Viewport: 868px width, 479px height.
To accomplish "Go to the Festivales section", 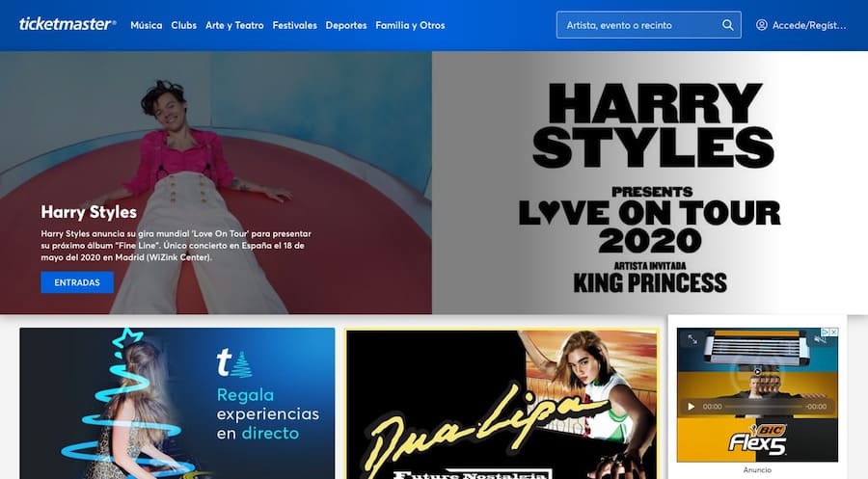I will pyautogui.click(x=294, y=25).
